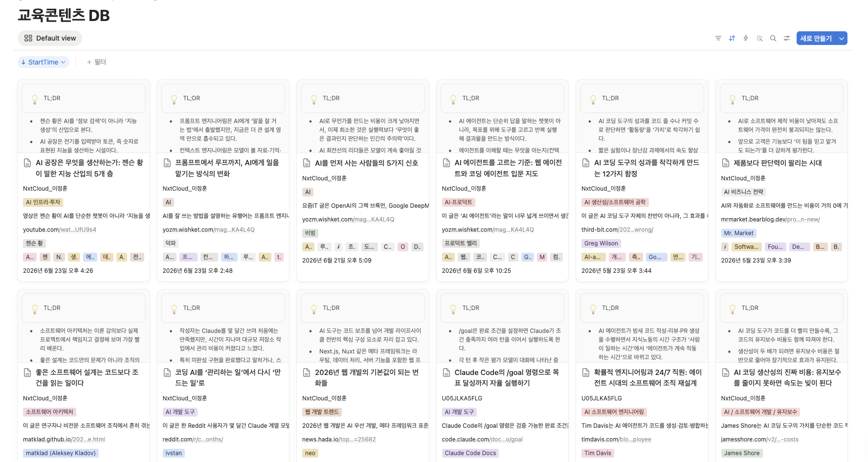Click page icon of 'AI 코딩 도구의 성과를 착각하게' card
Screen dimensions: 868x462
pyautogui.click(x=586, y=163)
